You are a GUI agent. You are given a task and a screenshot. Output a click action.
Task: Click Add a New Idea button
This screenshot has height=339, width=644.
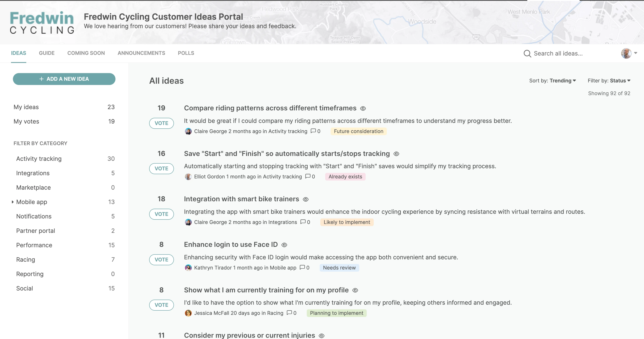point(64,79)
